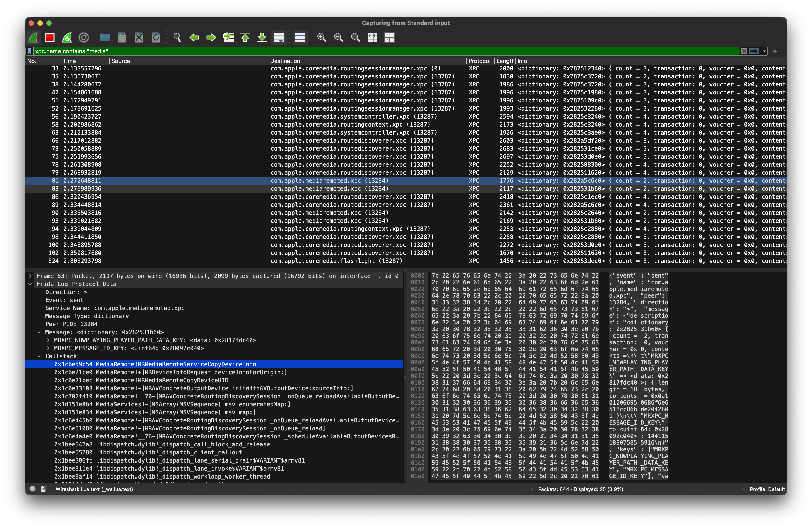812x528 pixels.
Task: Sort by the Source column header
Action: point(188,61)
